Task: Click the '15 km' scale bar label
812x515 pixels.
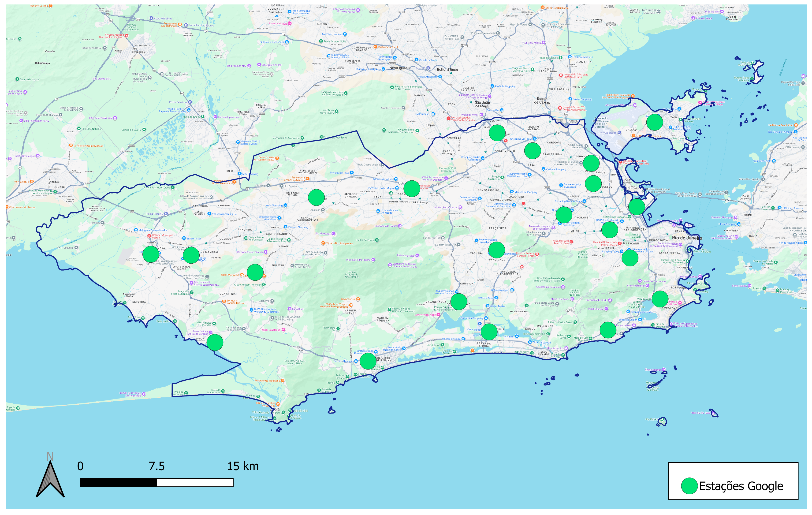Action: [x=243, y=466]
